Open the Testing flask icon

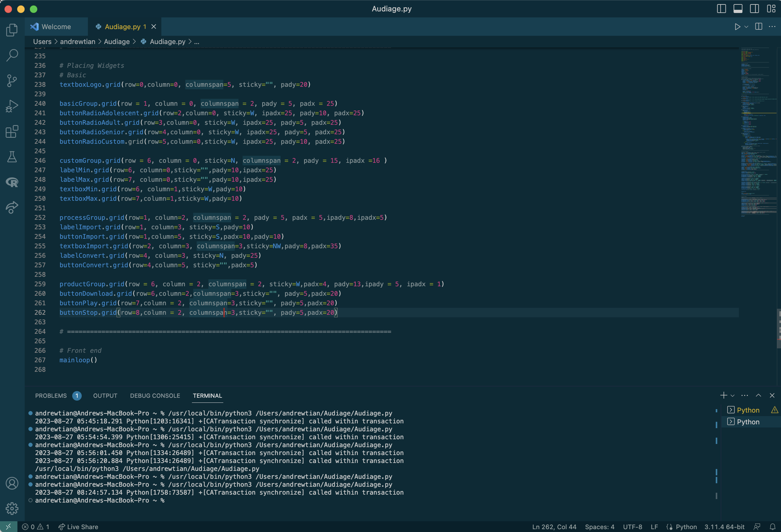click(12, 157)
